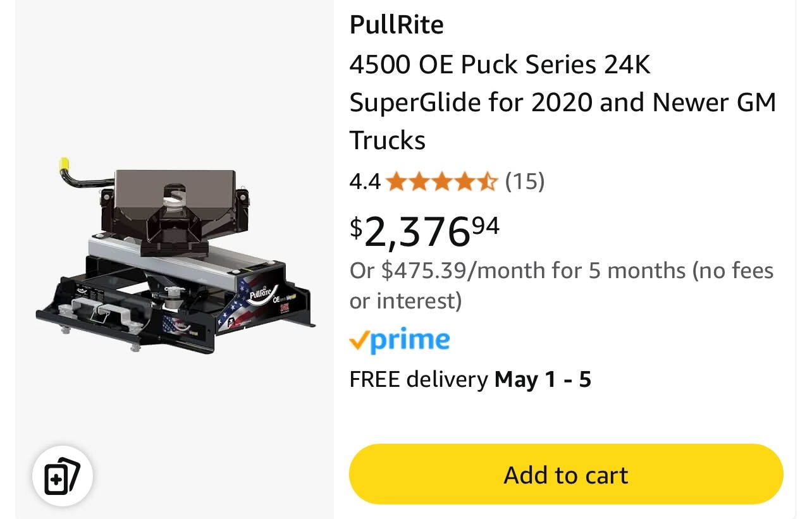Click the yellow Add to cart area

tap(565, 475)
